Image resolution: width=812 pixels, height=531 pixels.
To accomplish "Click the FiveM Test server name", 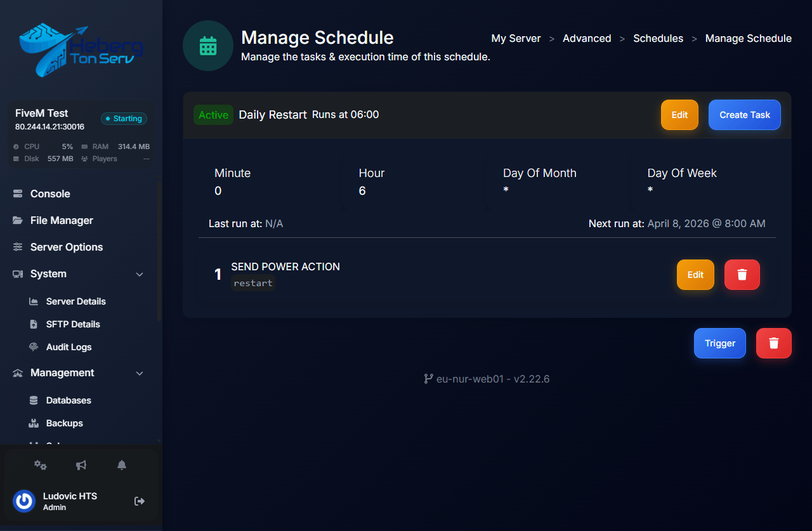I will pos(42,114).
